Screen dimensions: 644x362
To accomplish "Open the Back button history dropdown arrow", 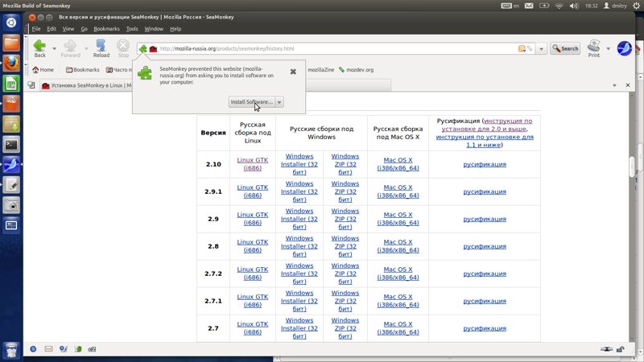I will coord(54,48).
